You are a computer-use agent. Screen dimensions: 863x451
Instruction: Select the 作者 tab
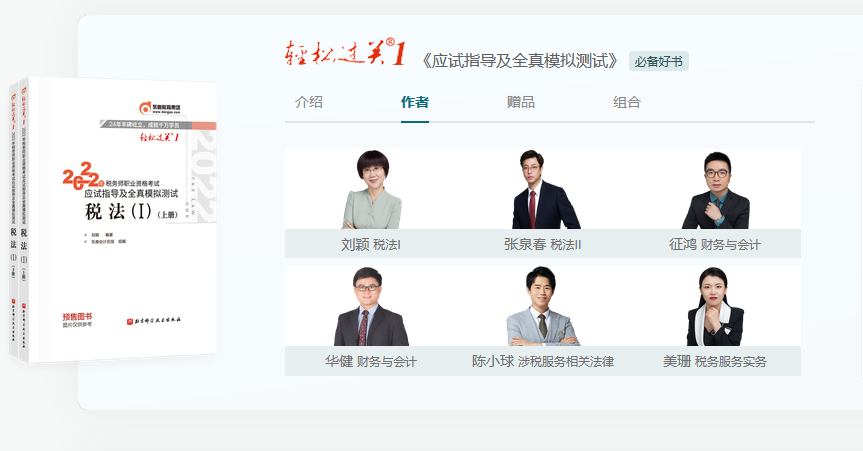point(414,102)
